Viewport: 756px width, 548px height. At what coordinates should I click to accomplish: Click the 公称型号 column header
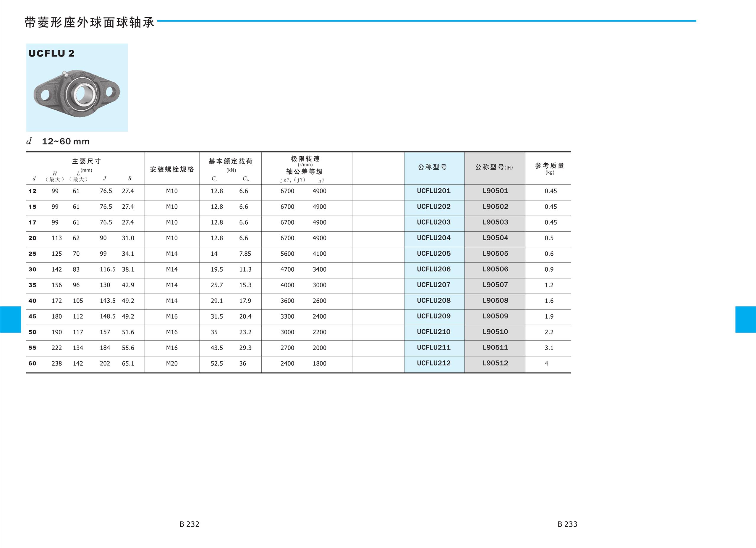pyautogui.click(x=432, y=167)
